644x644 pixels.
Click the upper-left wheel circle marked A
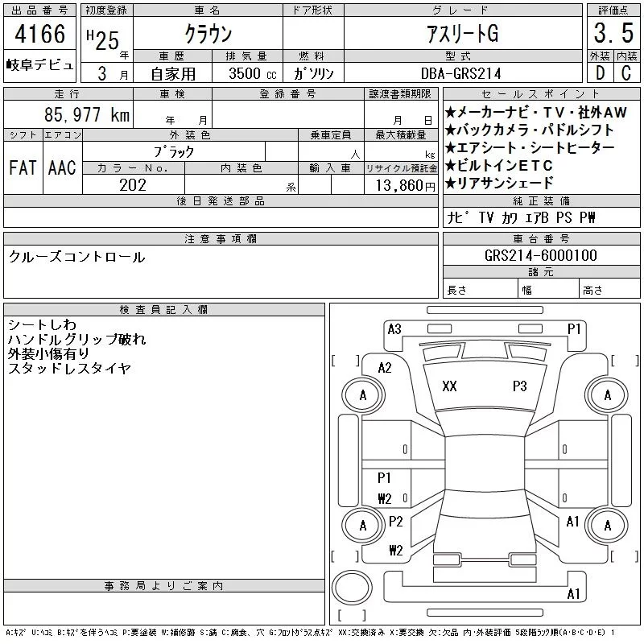click(x=363, y=395)
